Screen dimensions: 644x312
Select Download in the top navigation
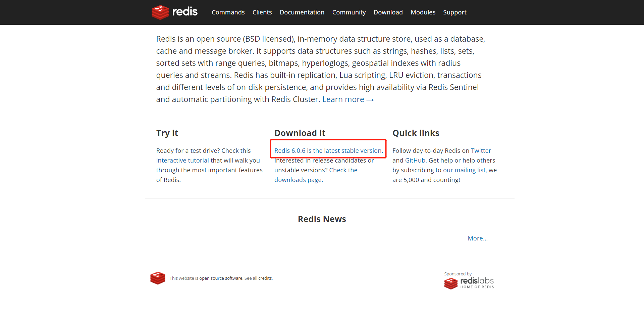[x=388, y=12]
